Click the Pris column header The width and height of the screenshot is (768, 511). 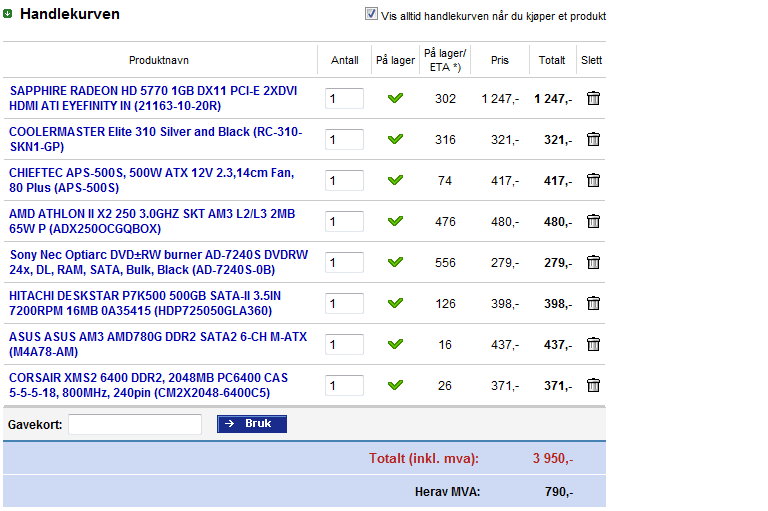tap(500, 60)
